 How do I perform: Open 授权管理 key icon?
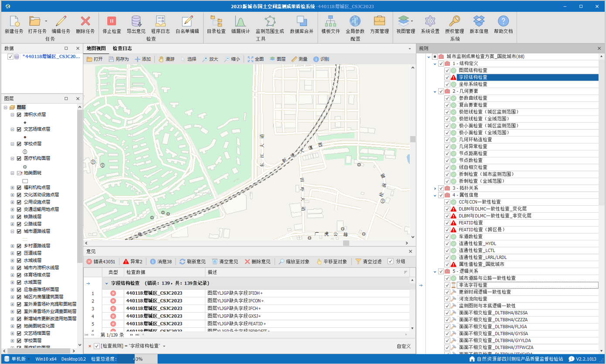click(x=454, y=21)
